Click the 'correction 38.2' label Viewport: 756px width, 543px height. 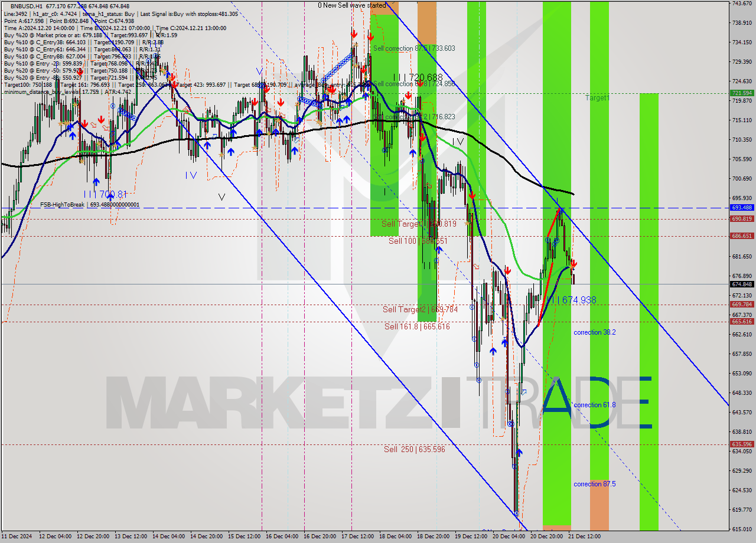[595, 332]
